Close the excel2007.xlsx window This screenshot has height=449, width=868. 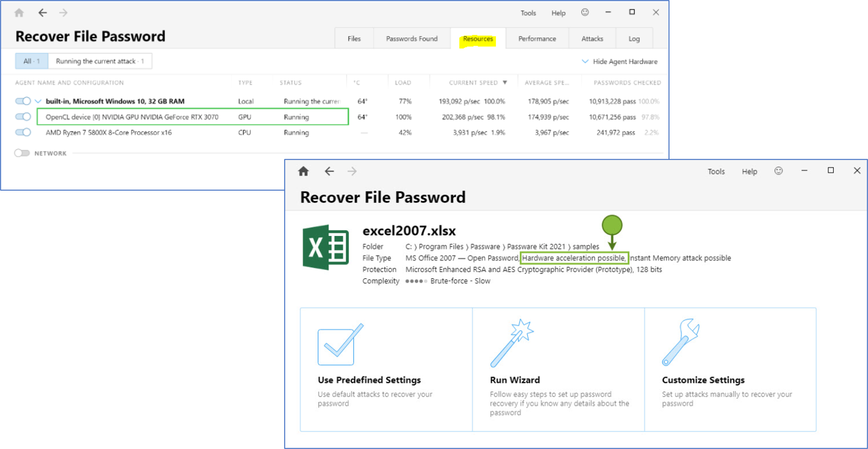[857, 170]
